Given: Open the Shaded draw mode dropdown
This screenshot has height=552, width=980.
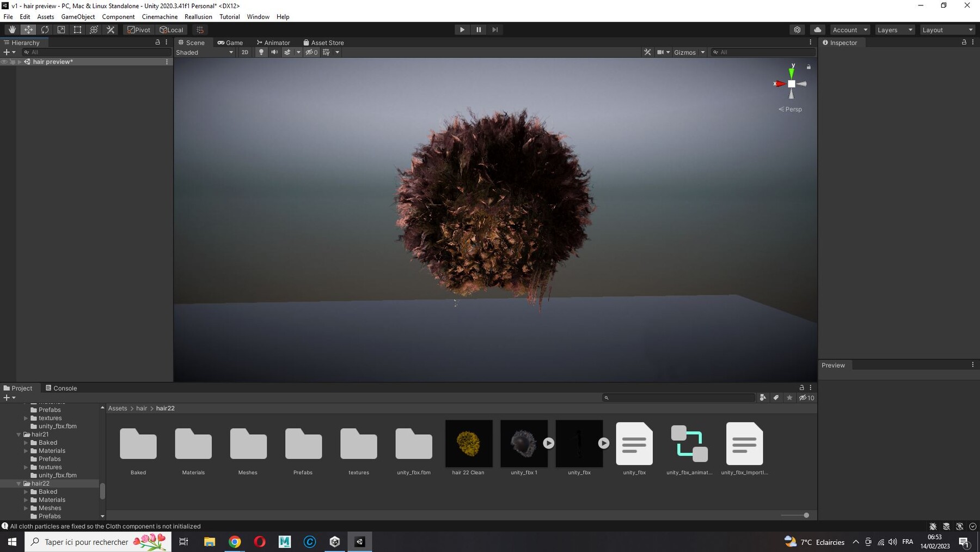Looking at the screenshot, I should click(205, 52).
